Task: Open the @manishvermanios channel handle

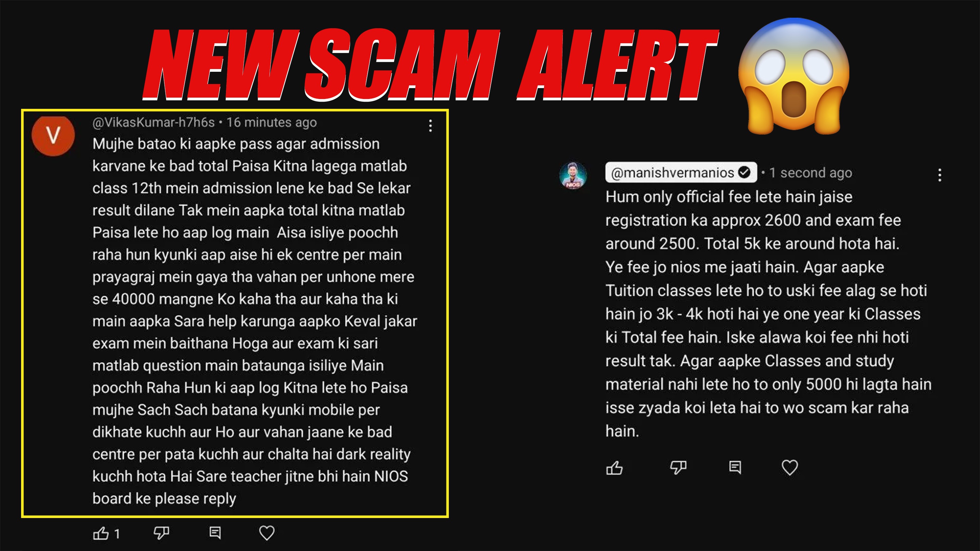Action: click(672, 173)
